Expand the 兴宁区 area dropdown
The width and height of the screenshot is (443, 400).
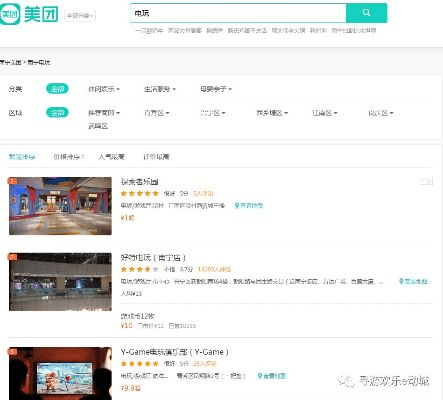click(x=213, y=113)
